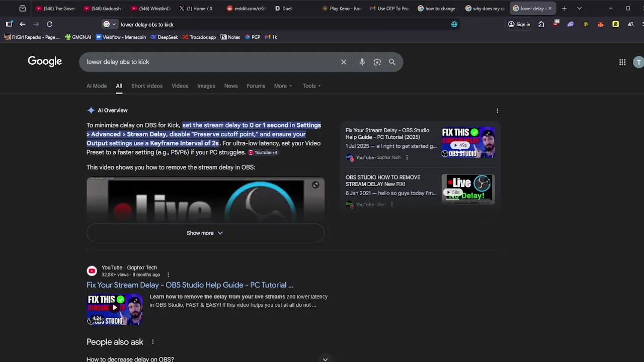Open the orange fox MetaMask extension

(x=600, y=24)
